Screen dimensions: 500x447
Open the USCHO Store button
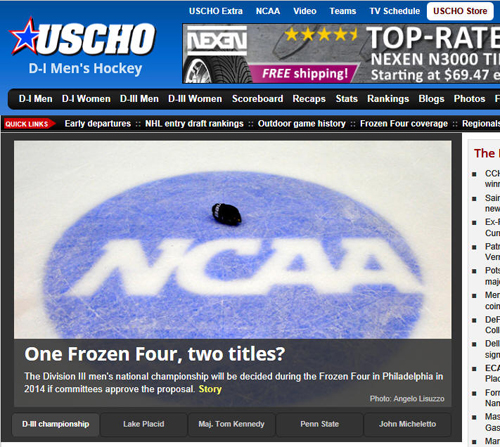(460, 11)
